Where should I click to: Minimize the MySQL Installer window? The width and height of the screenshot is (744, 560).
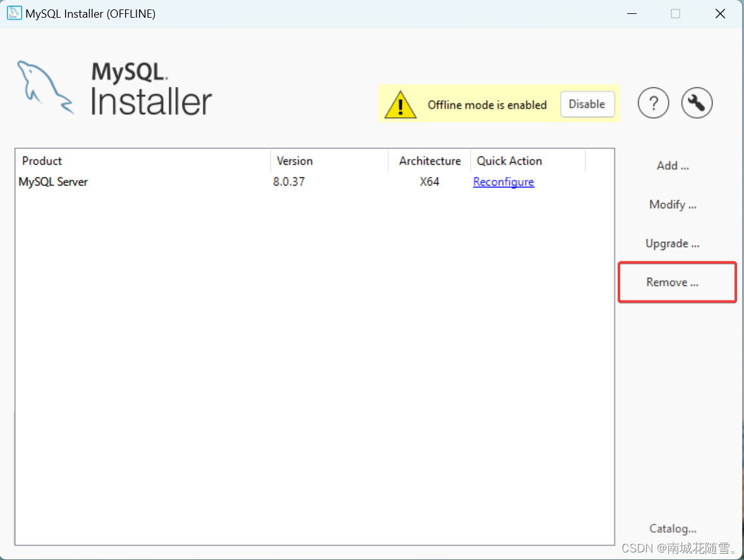tap(632, 14)
